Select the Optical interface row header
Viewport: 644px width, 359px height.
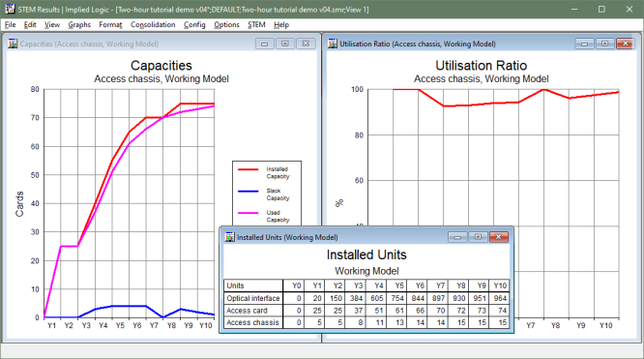[253, 298]
